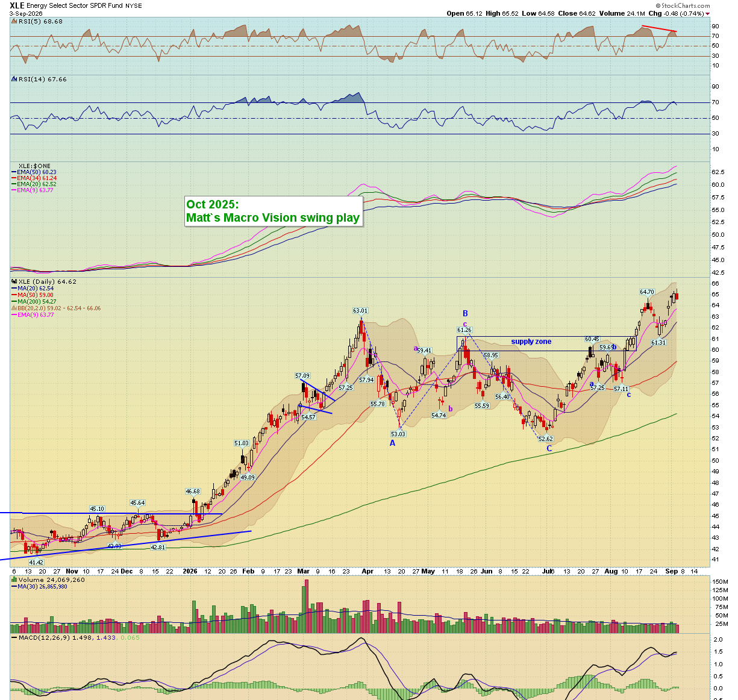Viewport: 738px width, 700px height.
Task: Click the fund name Energy Select Sector SPDR Fund
Action: pyautogui.click(x=75, y=5)
